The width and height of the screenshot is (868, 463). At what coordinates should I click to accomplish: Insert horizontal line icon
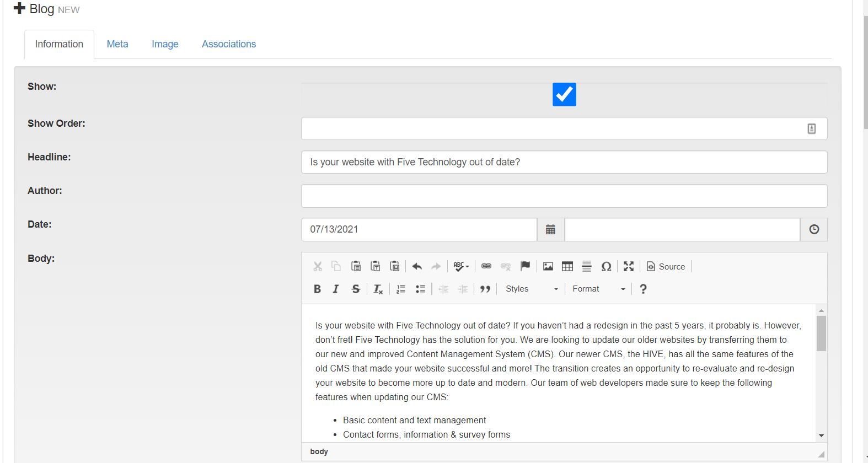[587, 267]
